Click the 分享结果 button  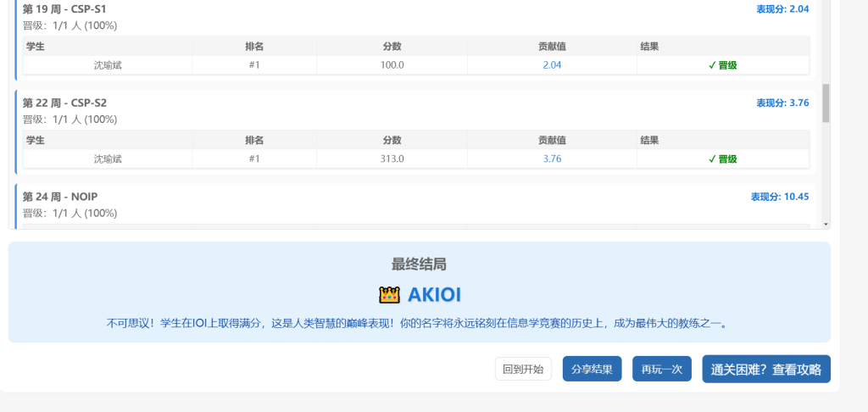pyautogui.click(x=592, y=370)
